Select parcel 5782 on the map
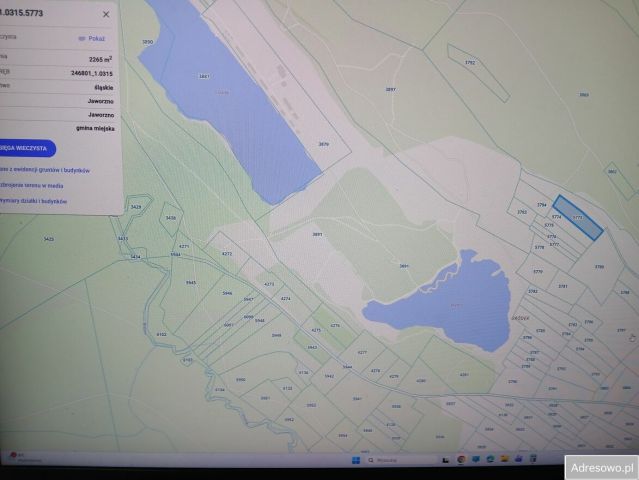 pos(533,291)
